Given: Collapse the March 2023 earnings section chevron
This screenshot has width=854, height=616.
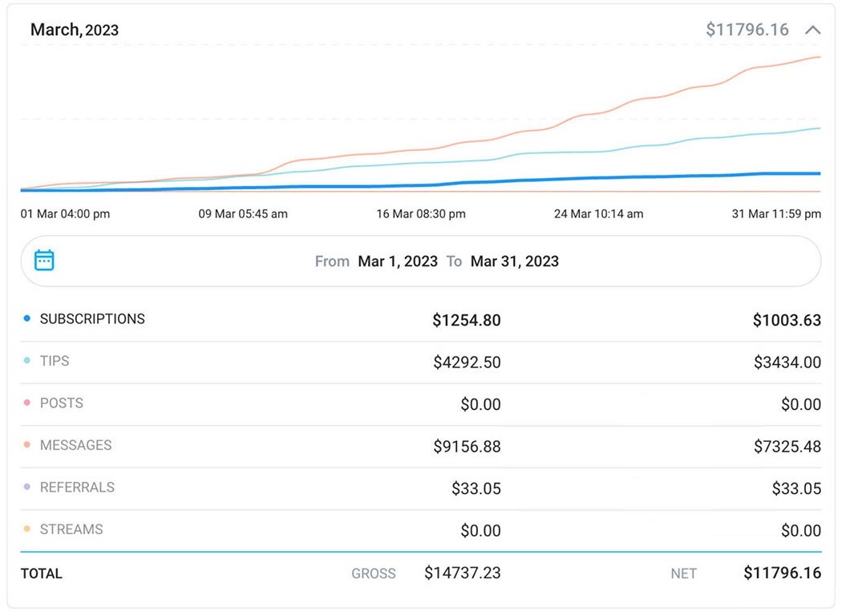Looking at the screenshot, I should tap(812, 30).
